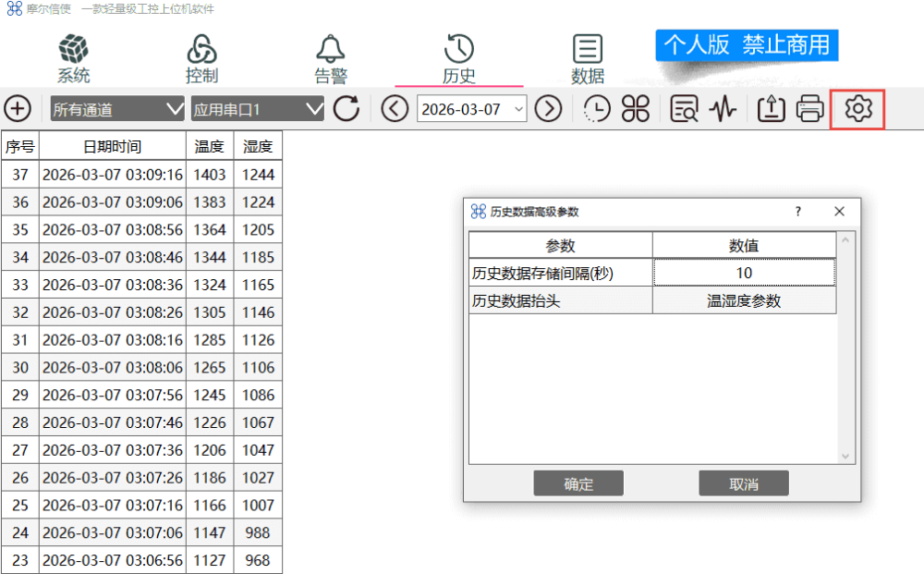
Task: Click the export data icon
Action: (771, 109)
